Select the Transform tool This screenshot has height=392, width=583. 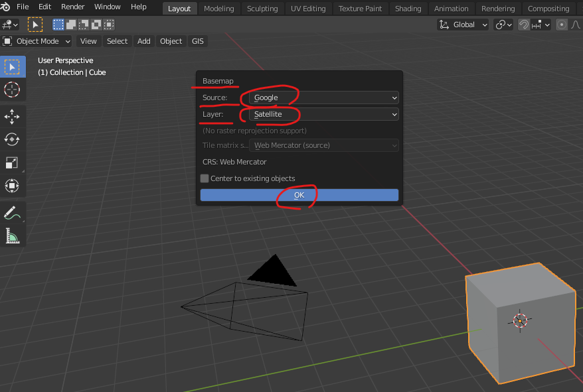[12, 186]
